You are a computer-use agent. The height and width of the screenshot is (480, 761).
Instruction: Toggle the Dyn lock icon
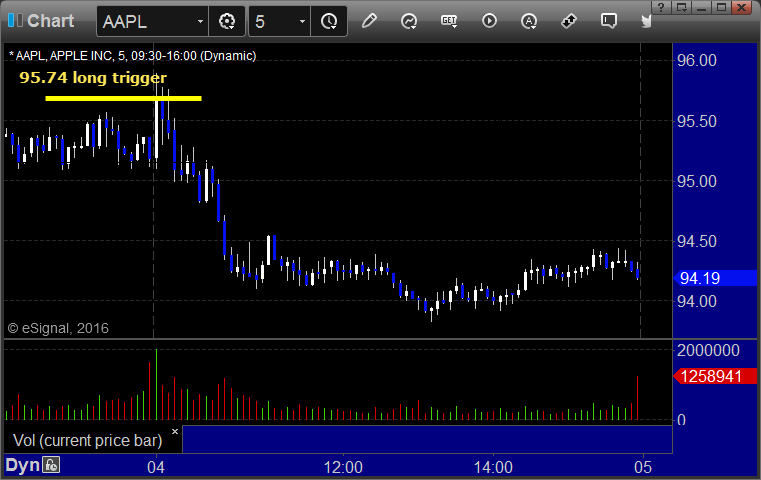[x=51, y=465]
